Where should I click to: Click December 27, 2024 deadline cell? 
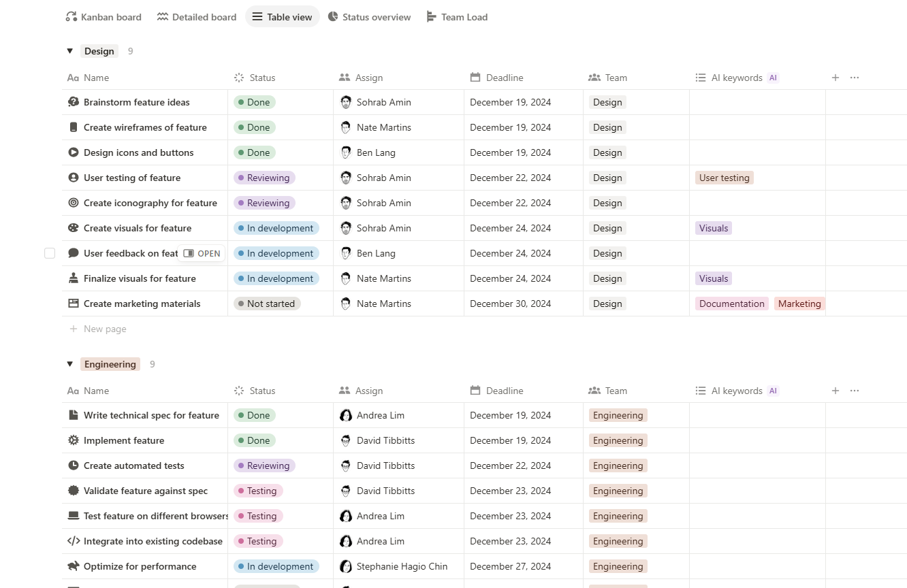(524, 566)
